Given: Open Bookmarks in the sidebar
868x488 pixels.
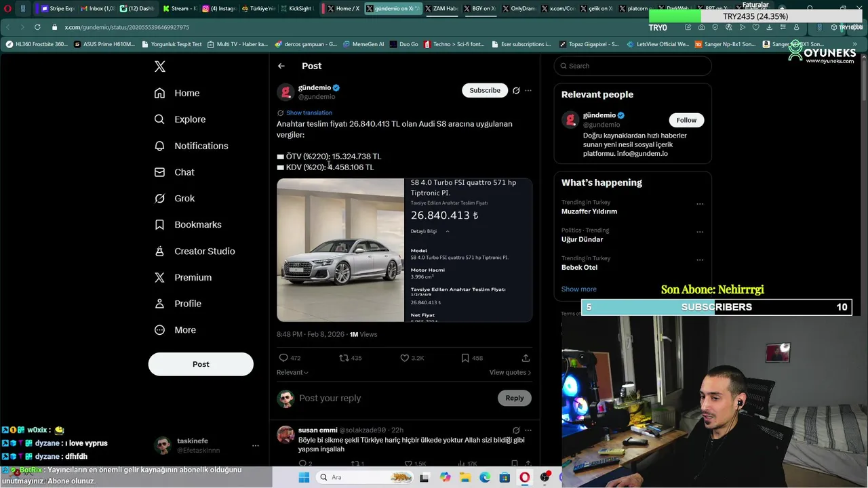Looking at the screenshot, I should coord(188,224).
